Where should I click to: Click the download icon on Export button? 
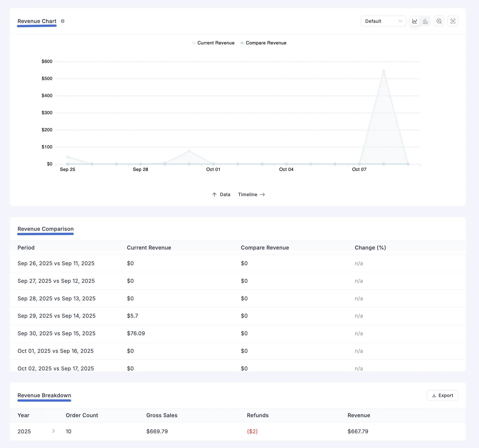(434, 395)
